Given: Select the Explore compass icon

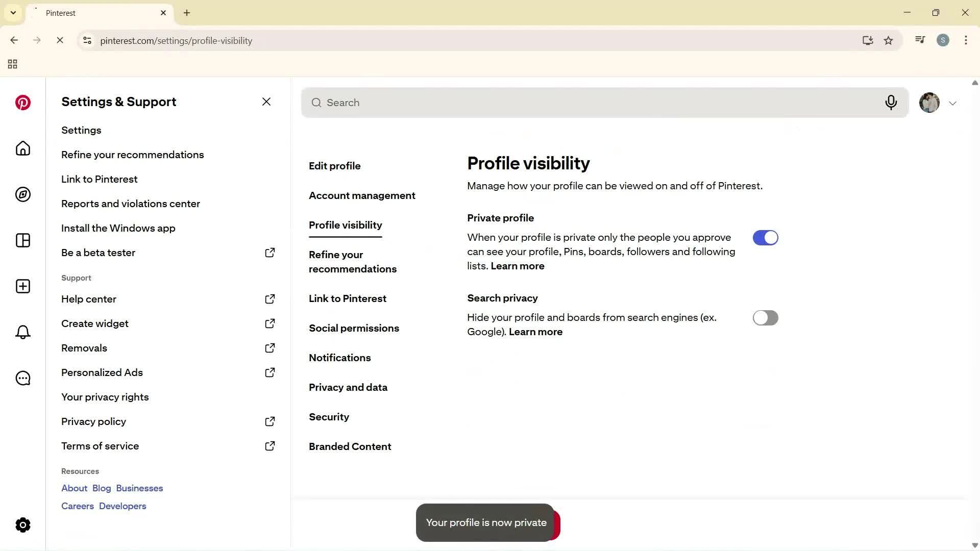Looking at the screenshot, I should [x=23, y=194].
